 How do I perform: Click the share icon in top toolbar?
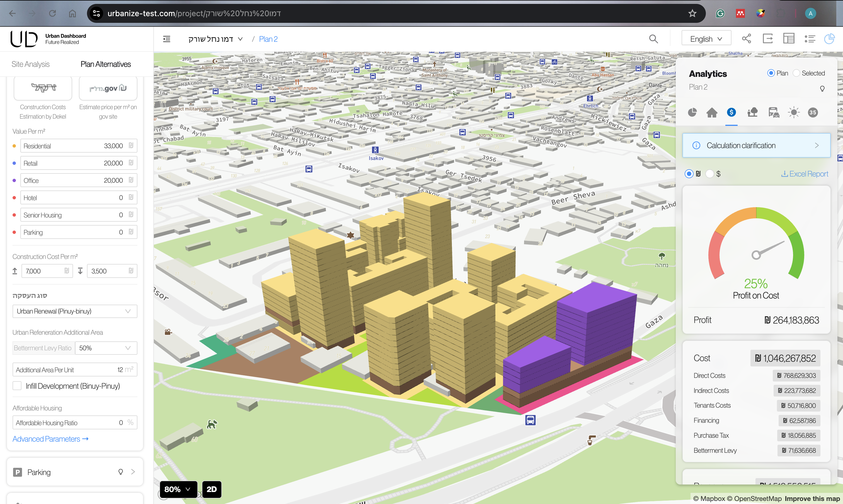click(x=747, y=39)
